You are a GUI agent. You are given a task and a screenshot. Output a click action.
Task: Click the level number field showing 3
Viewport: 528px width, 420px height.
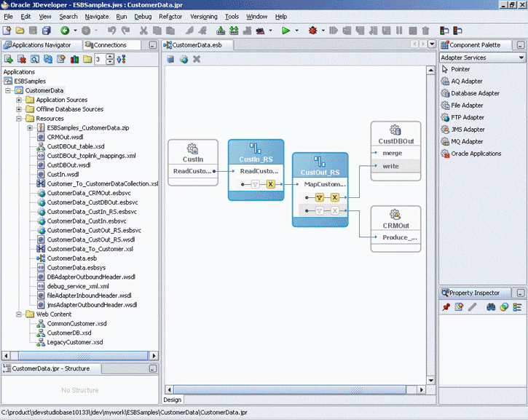pos(100,60)
